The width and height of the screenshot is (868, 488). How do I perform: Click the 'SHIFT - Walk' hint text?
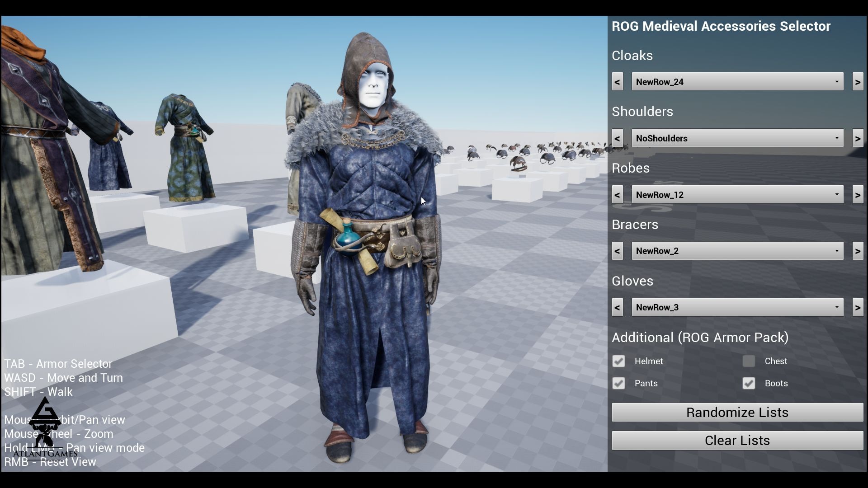[38, 392]
